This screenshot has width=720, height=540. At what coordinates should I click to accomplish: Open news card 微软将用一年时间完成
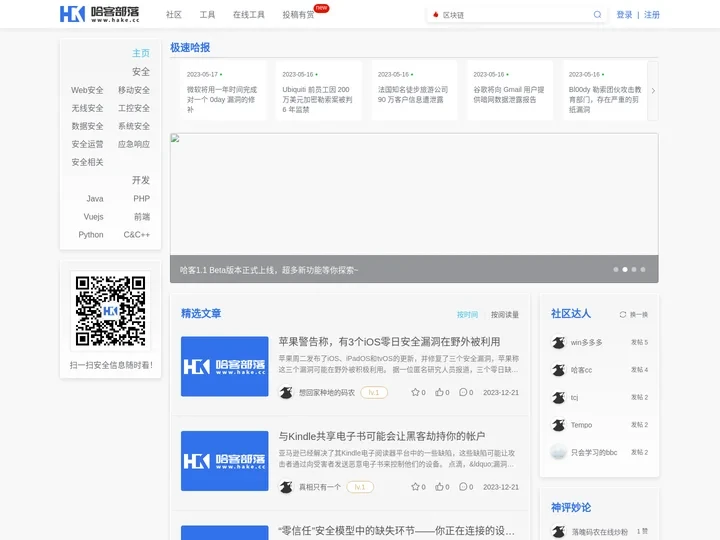(224, 91)
